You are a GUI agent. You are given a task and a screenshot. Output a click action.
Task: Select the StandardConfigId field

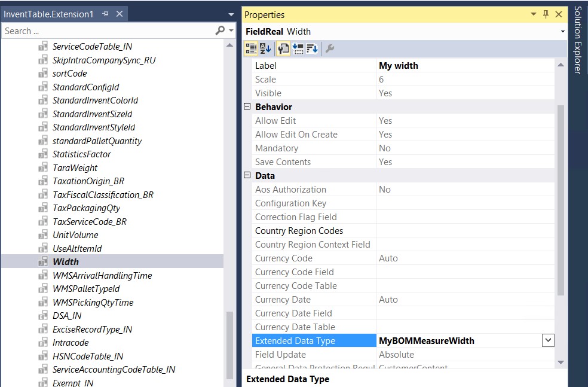click(85, 87)
